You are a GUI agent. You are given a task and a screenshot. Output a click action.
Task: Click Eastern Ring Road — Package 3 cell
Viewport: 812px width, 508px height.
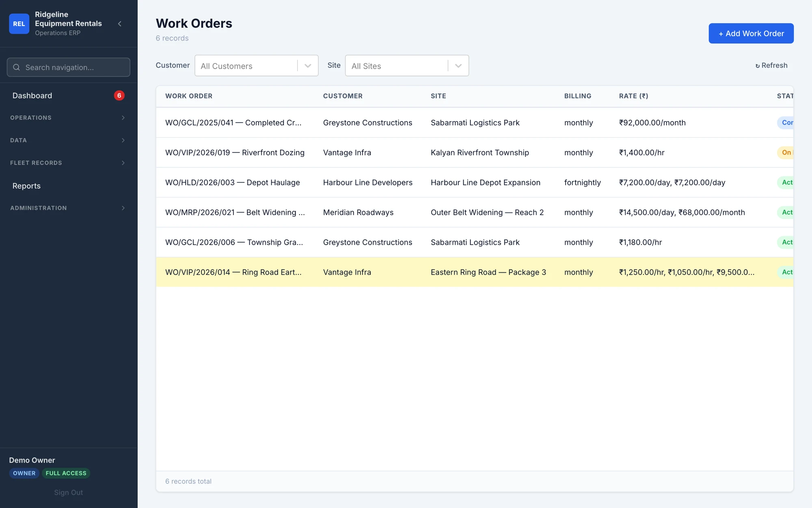(x=488, y=272)
